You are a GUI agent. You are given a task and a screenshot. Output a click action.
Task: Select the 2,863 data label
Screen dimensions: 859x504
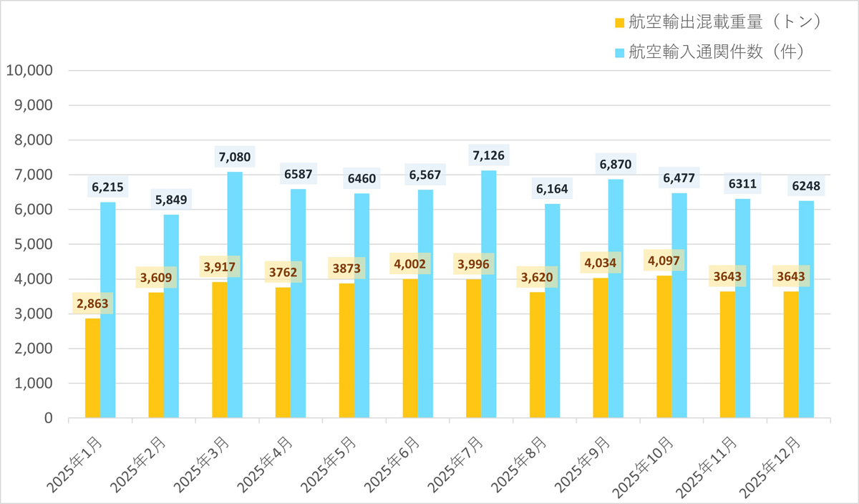[x=92, y=303]
